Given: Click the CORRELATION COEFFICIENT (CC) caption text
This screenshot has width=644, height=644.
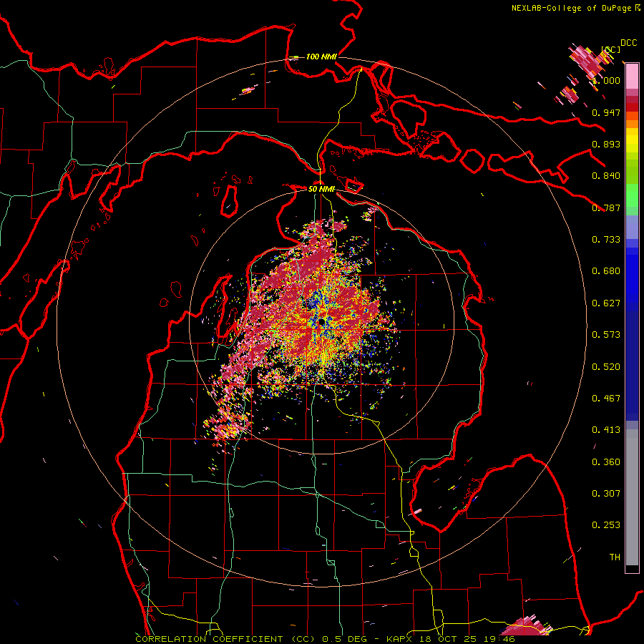Looking at the screenshot, I should coord(225,639).
